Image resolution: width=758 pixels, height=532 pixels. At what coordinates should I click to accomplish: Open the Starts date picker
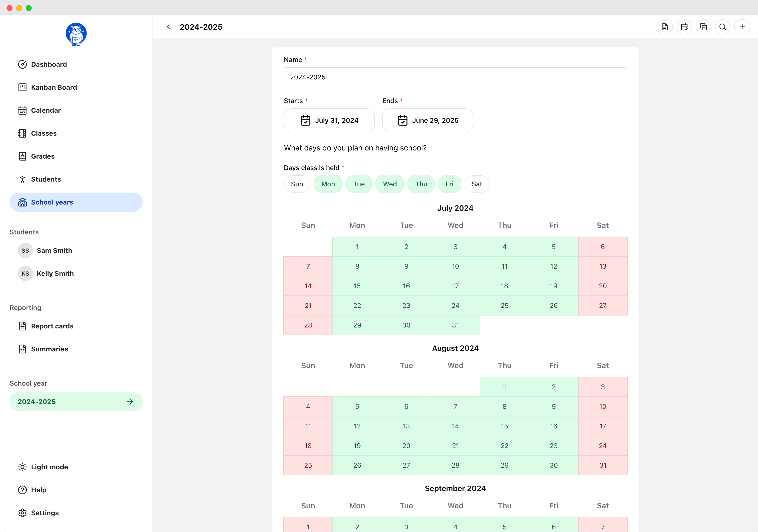pos(329,120)
